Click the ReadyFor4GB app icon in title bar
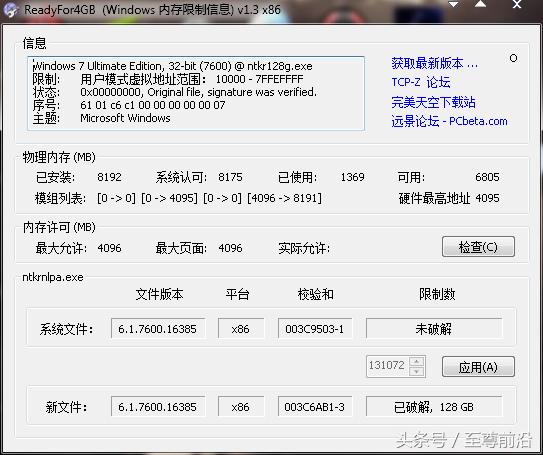 (11, 9)
